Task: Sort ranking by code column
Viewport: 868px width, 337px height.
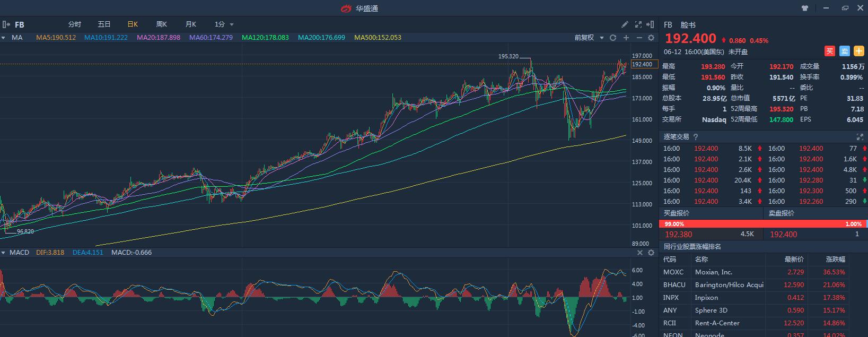Action: tap(670, 260)
